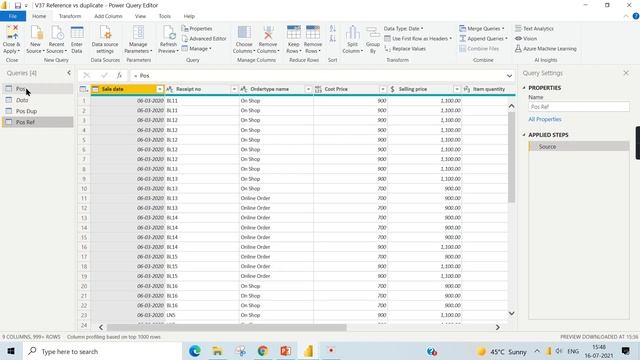
Task: Open the Help tab
Action: [x=189, y=16]
